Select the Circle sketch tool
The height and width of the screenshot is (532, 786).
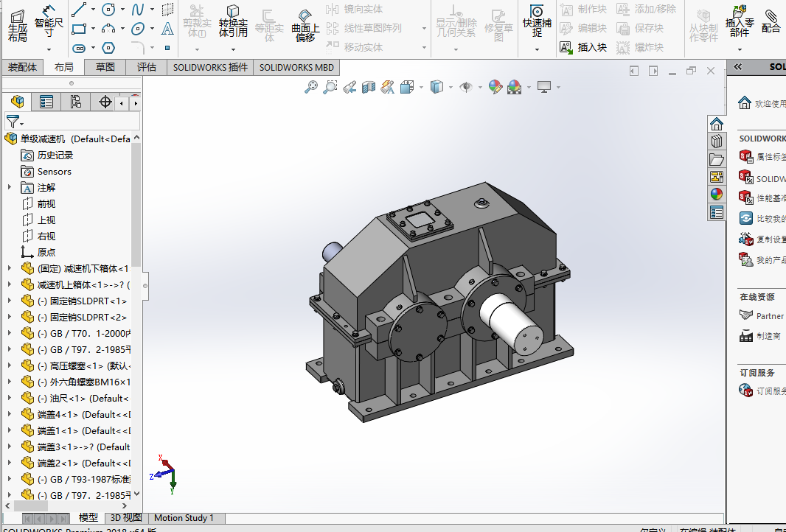108,10
